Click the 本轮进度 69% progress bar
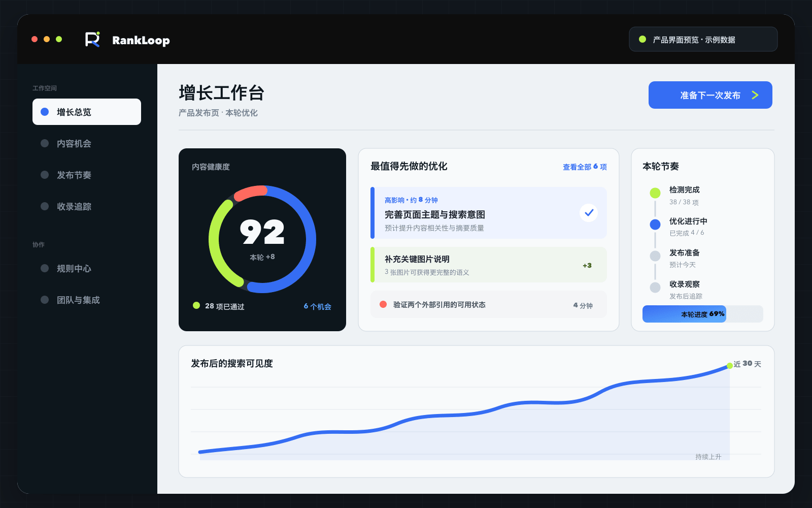The height and width of the screenshot is (508, 812). pyautogui.click(x=703, y=314)
